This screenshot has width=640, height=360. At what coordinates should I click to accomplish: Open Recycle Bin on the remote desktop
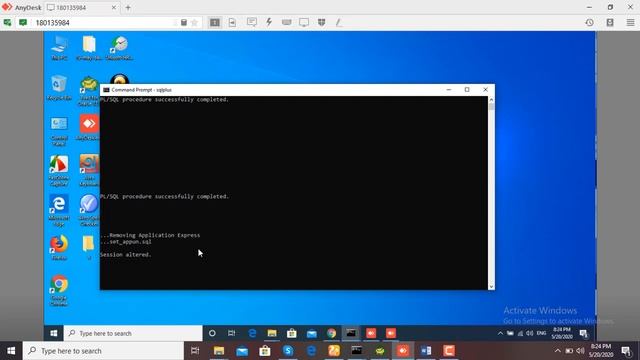[x=59, y=88]
